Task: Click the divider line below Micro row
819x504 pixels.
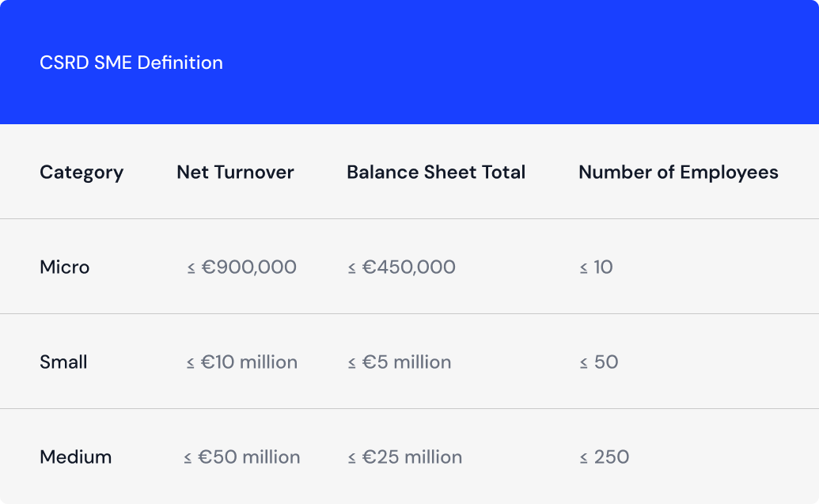Action: 409,313
